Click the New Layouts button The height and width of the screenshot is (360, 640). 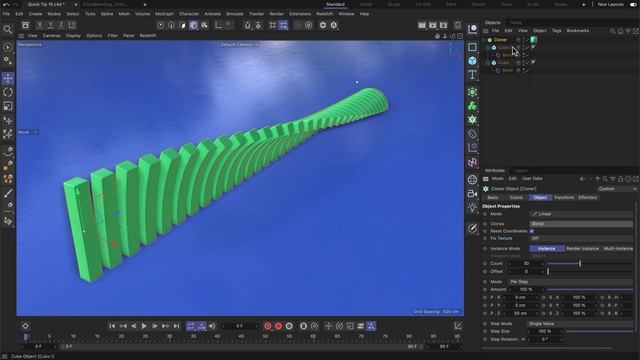click(611, 4)
